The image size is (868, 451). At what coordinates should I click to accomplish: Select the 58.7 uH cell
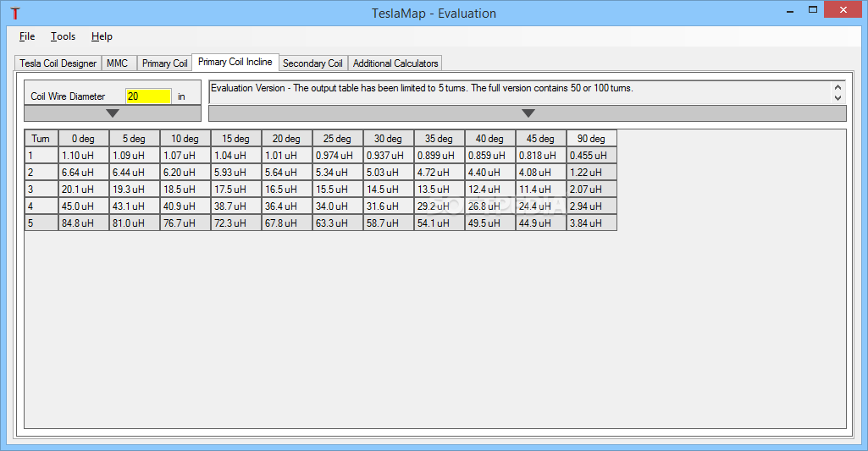tap(389, 223)
